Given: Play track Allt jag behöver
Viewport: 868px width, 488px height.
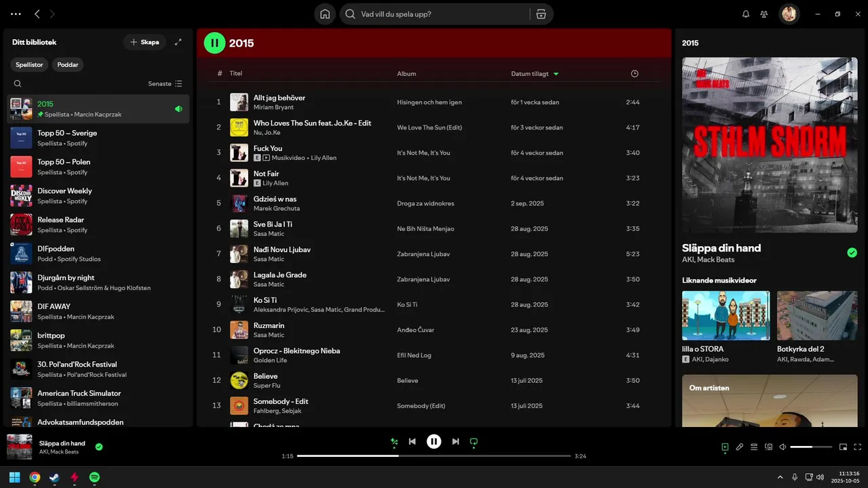Looking at the screenshot, I should [218, 102].
